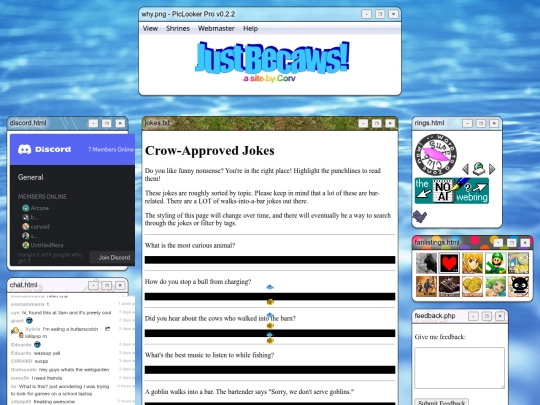Click the NO AI webring left arrow
The image size is (540, 405).
[x=423, y=194]
